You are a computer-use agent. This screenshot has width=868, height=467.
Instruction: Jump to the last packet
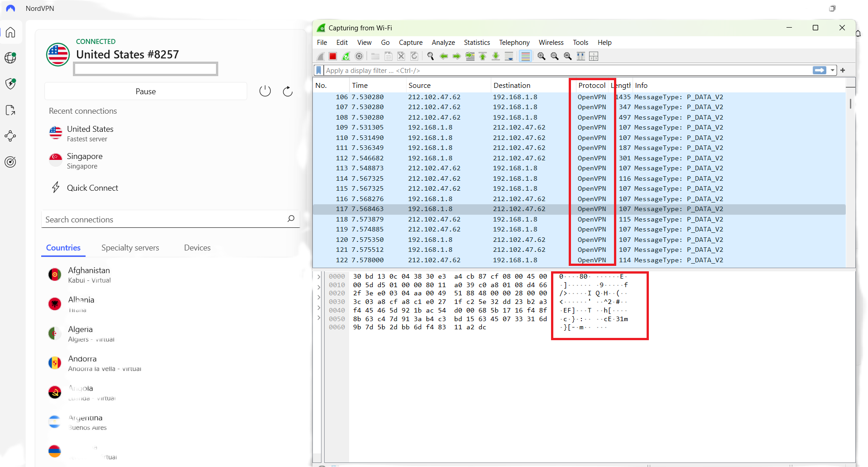point(496,56)
